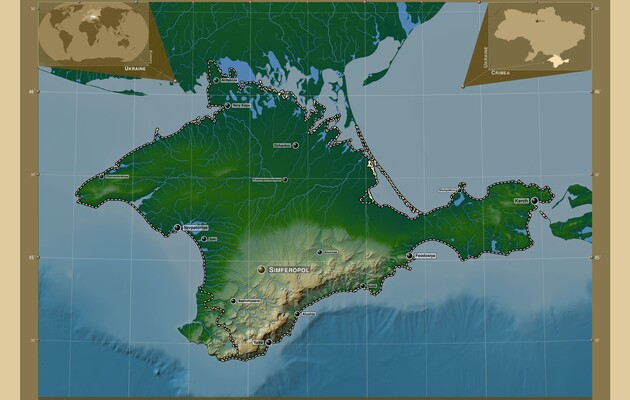Screen dimensions: 630x400
Task: Select the Chornomorske marker on western peninsula
Action: pyautogui.click(x=103, y=177)
